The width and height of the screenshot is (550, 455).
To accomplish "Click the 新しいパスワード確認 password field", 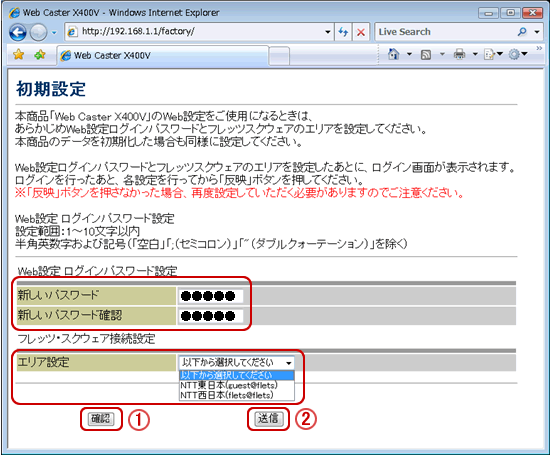I will [x=211, y=316].
